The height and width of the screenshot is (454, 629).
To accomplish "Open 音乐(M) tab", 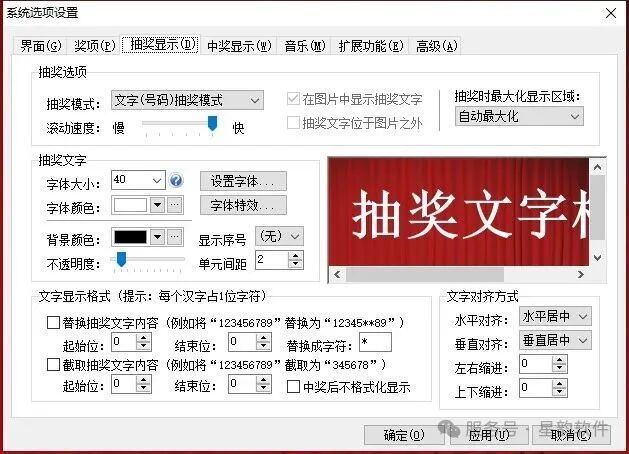I will pos(305,46).
